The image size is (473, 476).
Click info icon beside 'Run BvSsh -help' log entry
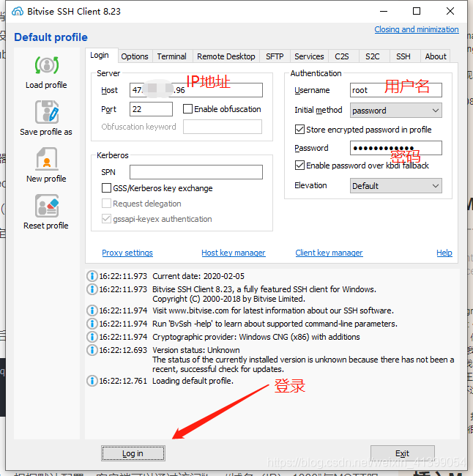(x=92, y=324)
